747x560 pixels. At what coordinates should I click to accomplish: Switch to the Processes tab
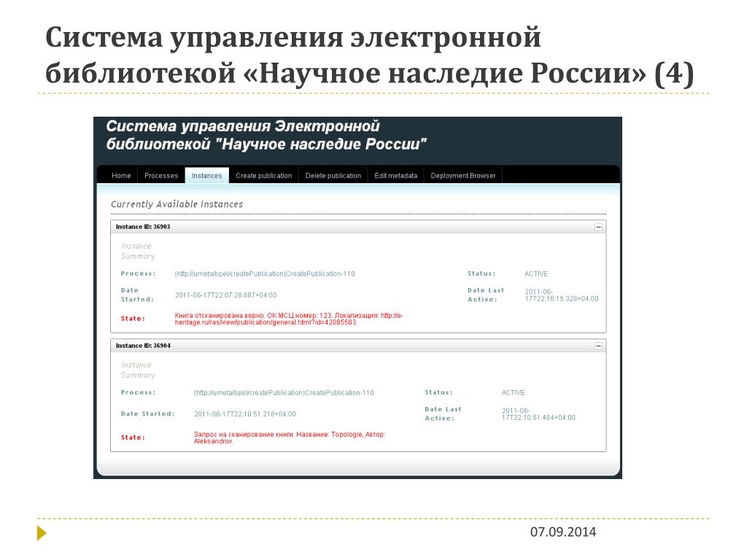click(161, 176)
